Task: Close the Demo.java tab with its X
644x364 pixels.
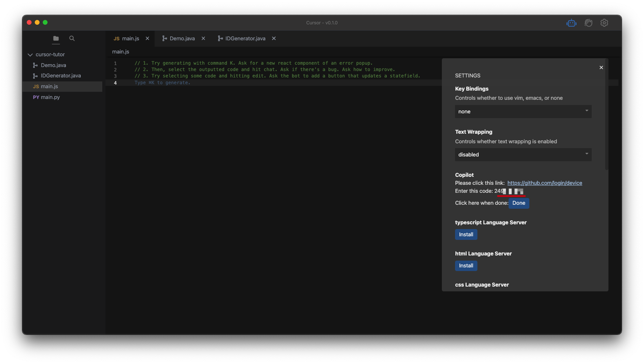Action: pos(203,38)
